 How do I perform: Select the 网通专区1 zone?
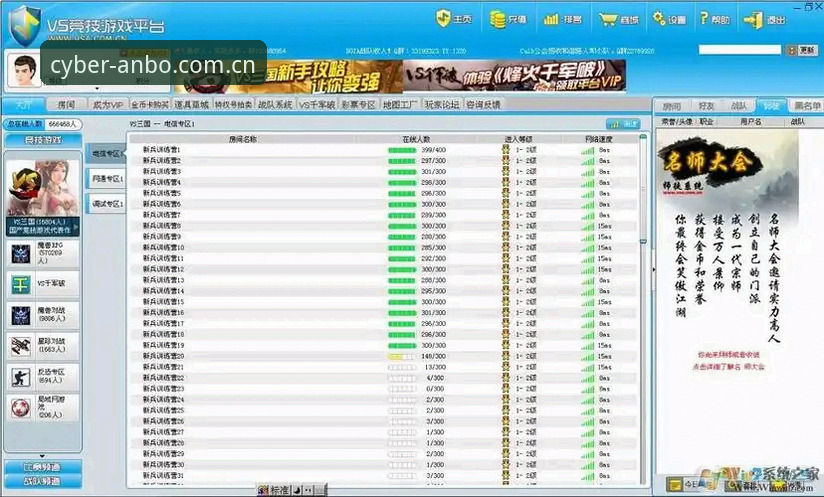[x=107, y=179]
